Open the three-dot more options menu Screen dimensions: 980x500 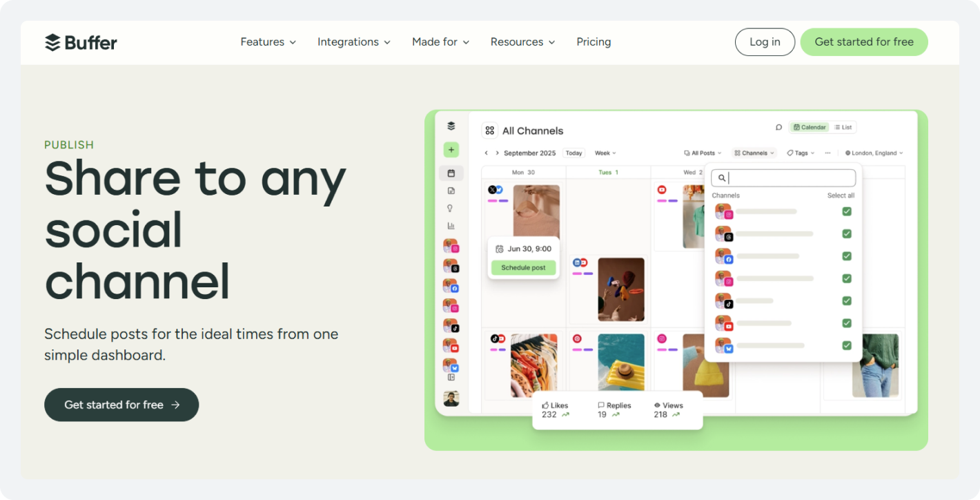827,153
